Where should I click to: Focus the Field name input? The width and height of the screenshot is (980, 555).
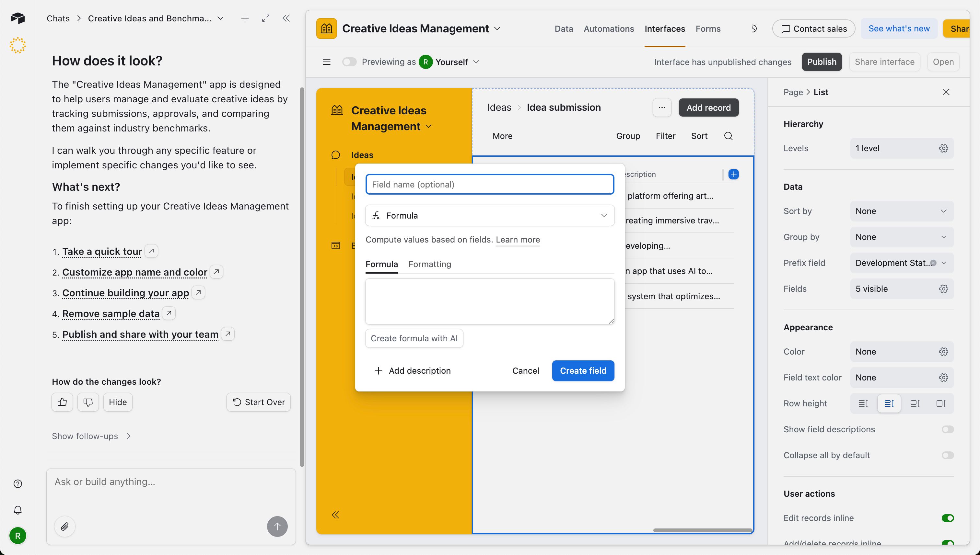pos(490,185)
